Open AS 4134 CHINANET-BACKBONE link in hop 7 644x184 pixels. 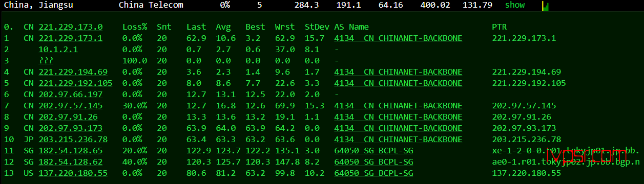tap(398, 105)
